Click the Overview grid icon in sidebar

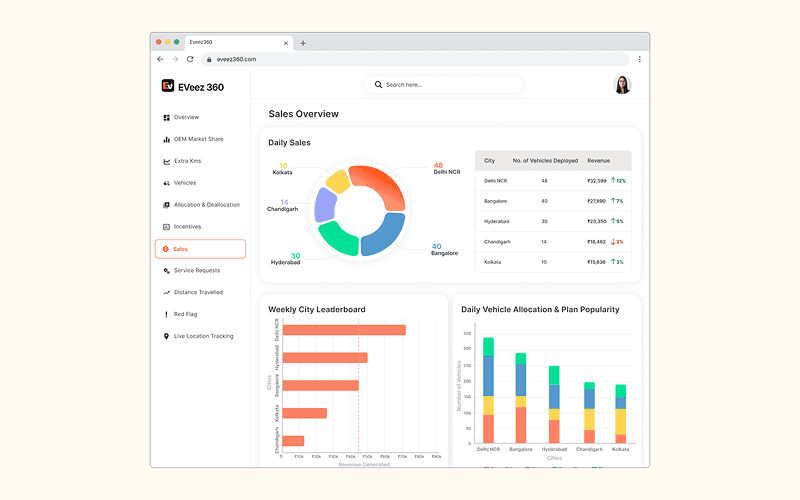[166, 117]
